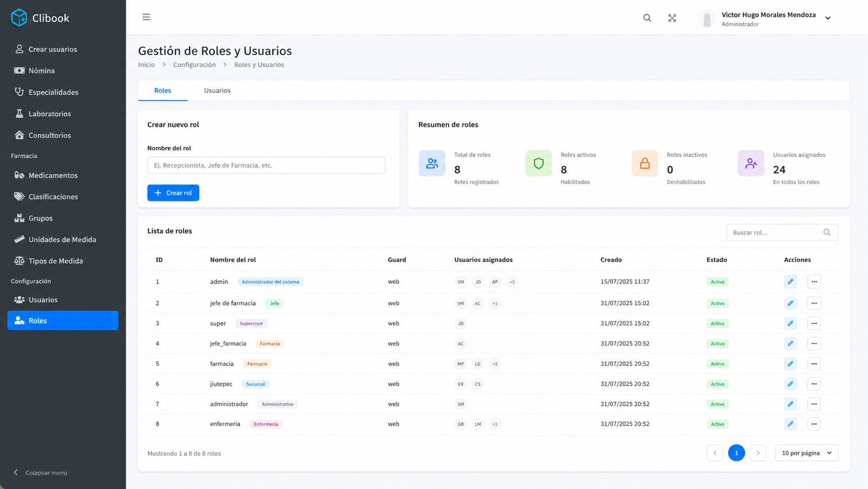Open more actions for admin role

[x=814, y=282]
